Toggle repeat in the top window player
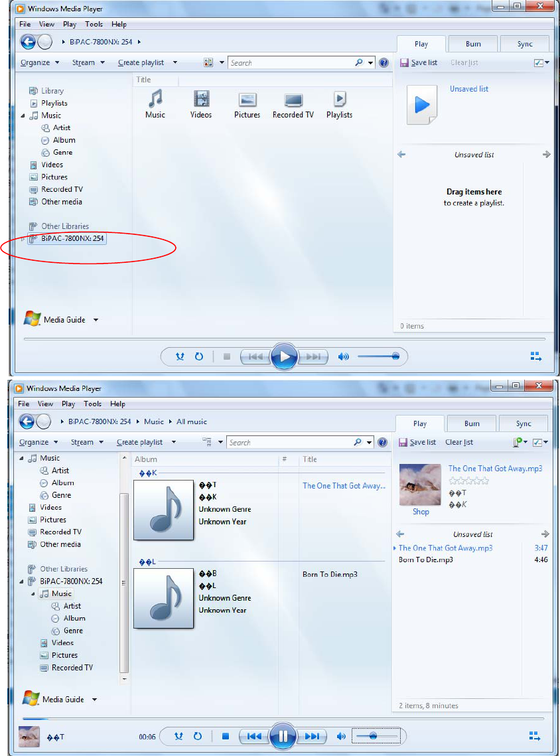Image resolution: width=560 pixels, height=756 pixels. click(199, 357)
